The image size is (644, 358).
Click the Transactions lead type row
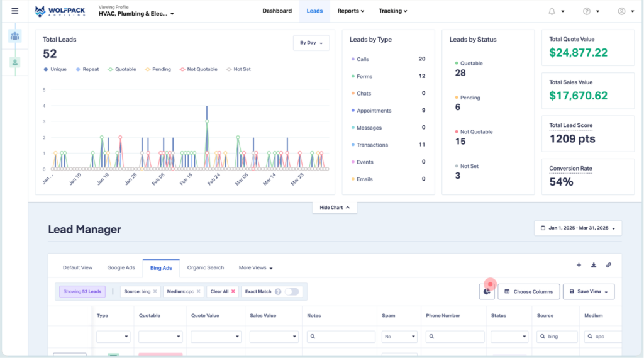pos(388,145)
